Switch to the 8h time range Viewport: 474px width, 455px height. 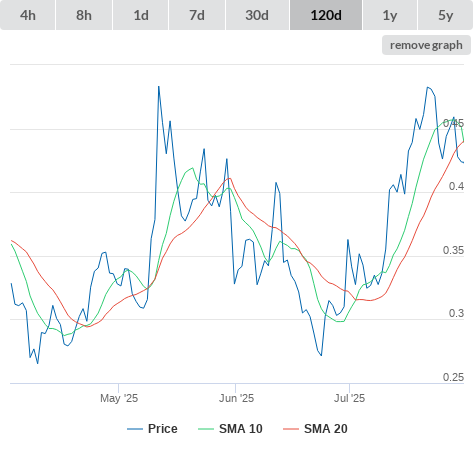pos(84,15)
